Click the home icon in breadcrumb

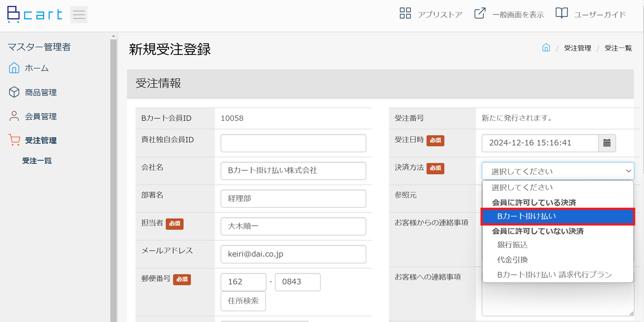click(546, 48)
